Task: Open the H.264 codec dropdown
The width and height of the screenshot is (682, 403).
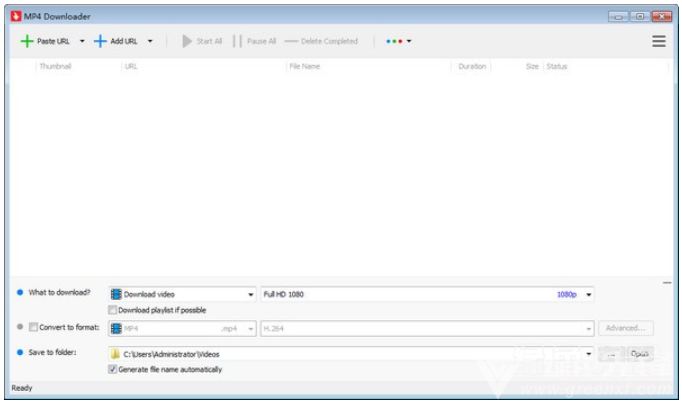Action: coord(588,329)
